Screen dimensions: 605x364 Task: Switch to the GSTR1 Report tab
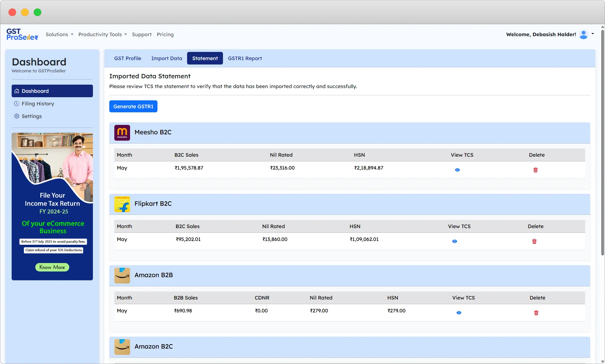tap(245, 59)
